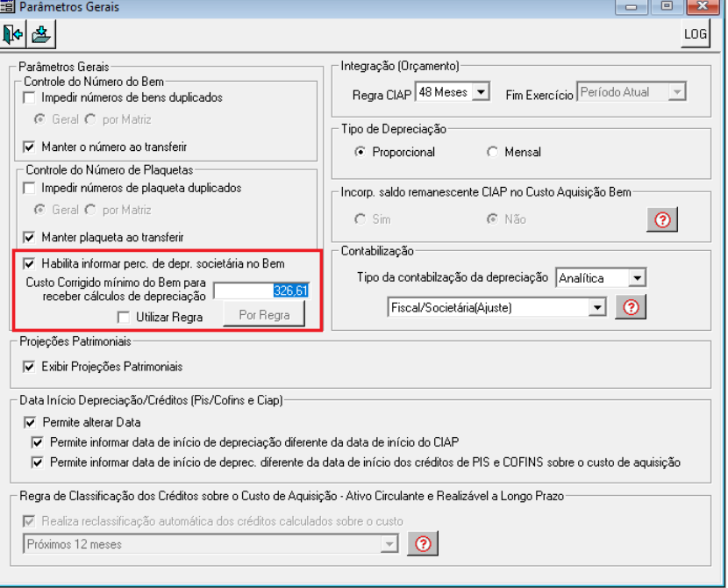Viewport: 728px width, 588px height.
Task: Click the Custo Corrigido mínimo field showing 326,61
Action: point(261,290)
